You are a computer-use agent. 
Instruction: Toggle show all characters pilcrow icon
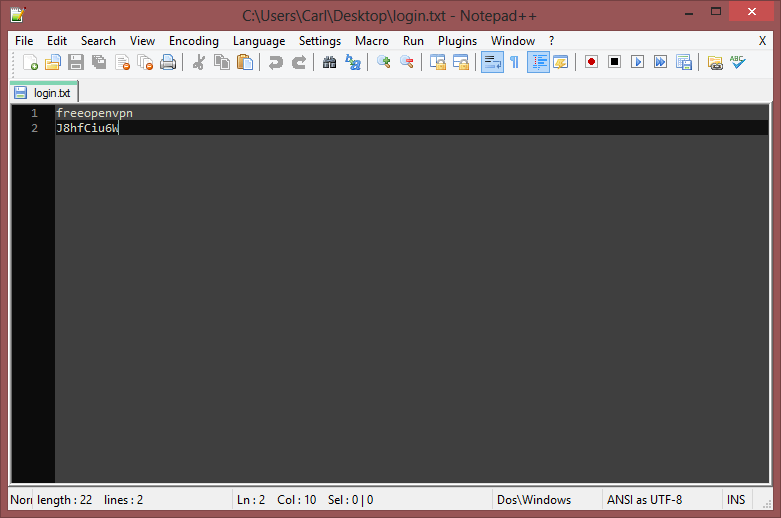(x=515, y=62)
